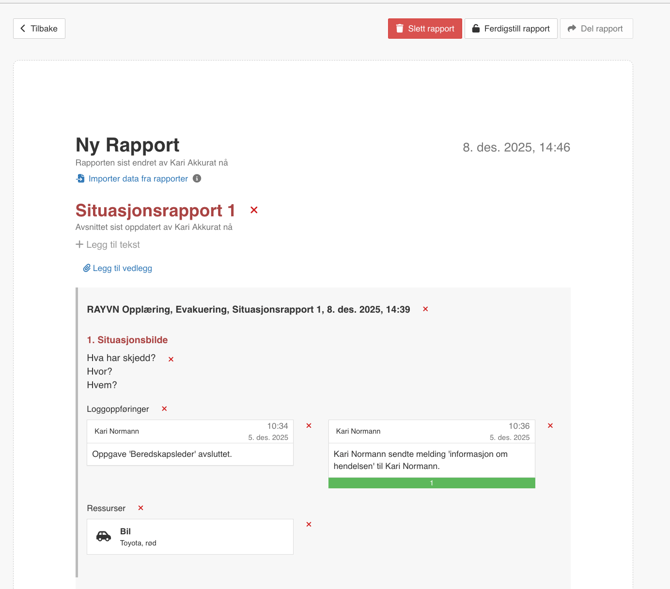Click the green bar on message log entry
The image size is (670, 589).
(431, 483)
